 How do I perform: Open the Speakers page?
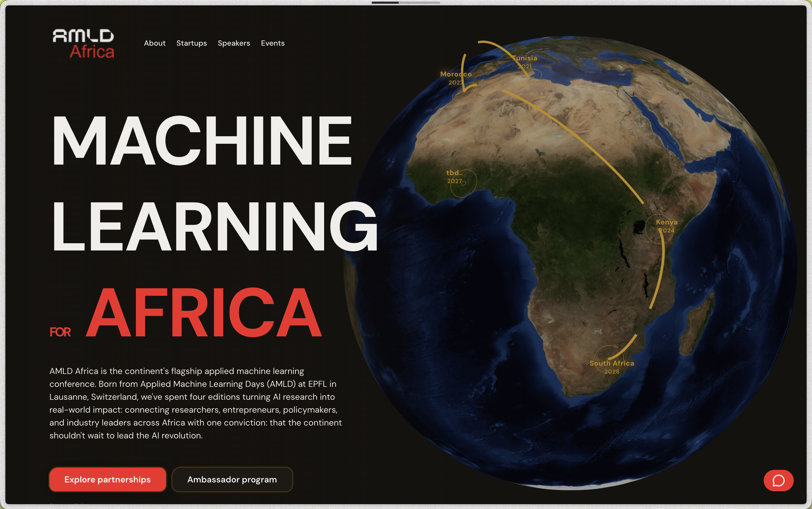(234, 43)
